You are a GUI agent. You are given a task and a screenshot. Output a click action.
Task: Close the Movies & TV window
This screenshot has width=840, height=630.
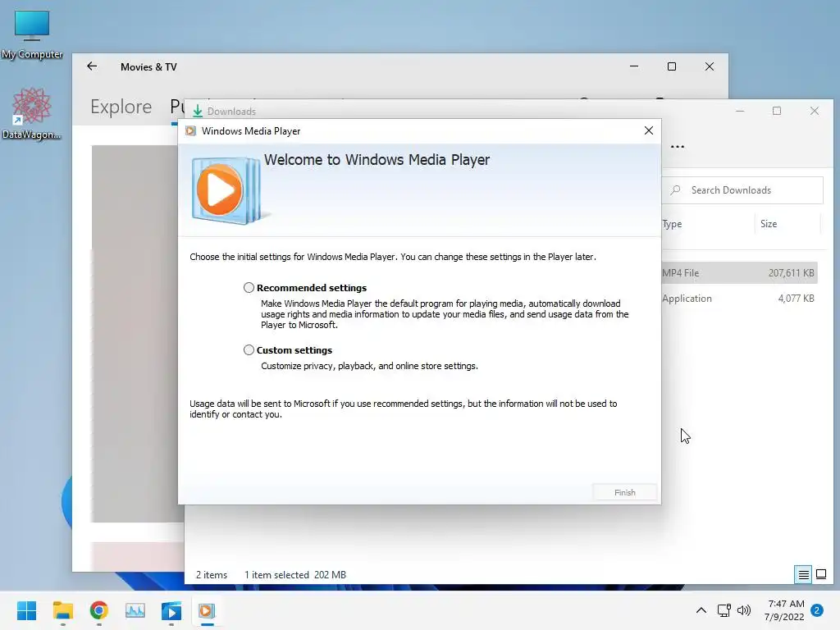tap(710, 66)
